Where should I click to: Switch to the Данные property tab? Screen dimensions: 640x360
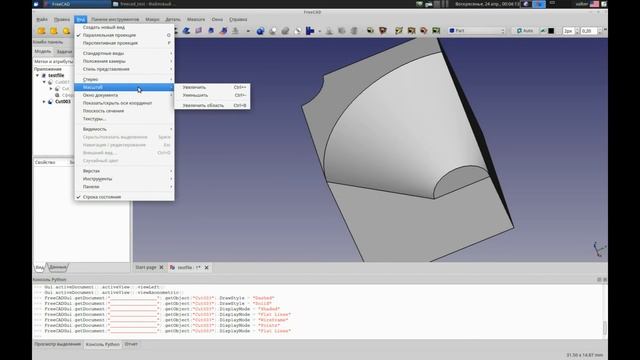(x=58, y=267)
